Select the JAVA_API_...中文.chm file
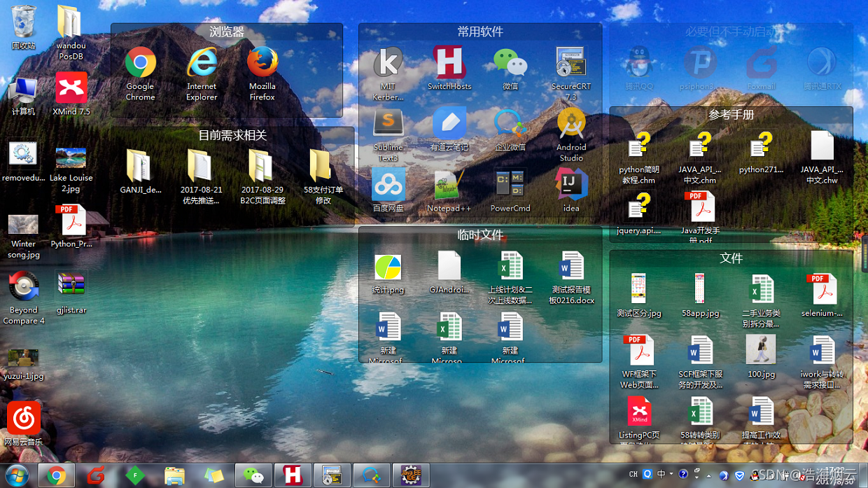The height and width of the screenshot is (488, 868). point(699,146)
